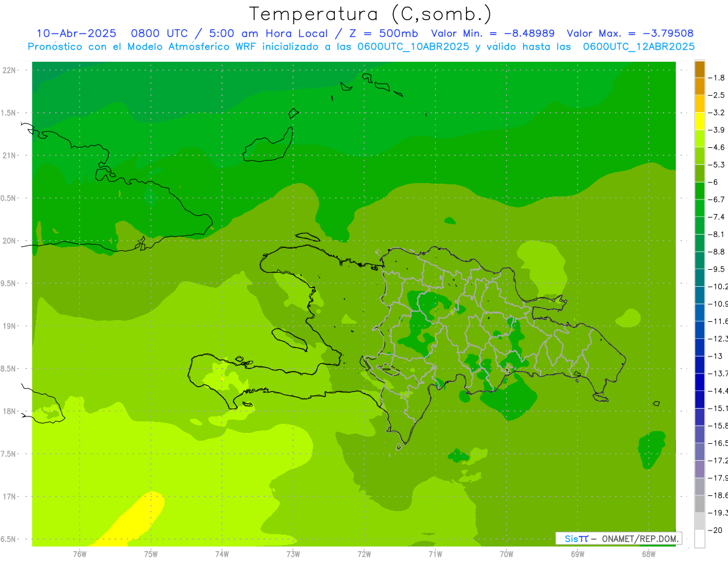Viewport: 728px width, 562px height.
Task: Select the purple swatch between -17.2 and -17.9
Action: (x=699, y=469)
